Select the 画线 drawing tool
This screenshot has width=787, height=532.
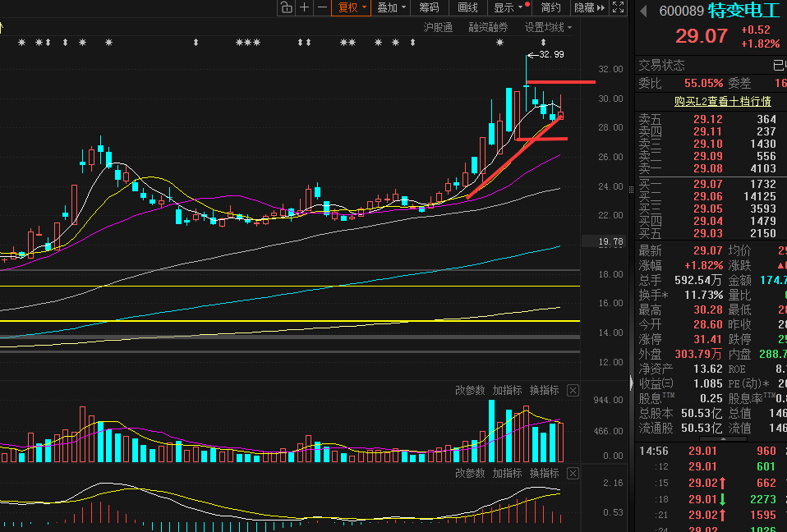pyautogui.click(x=467, y=7)
